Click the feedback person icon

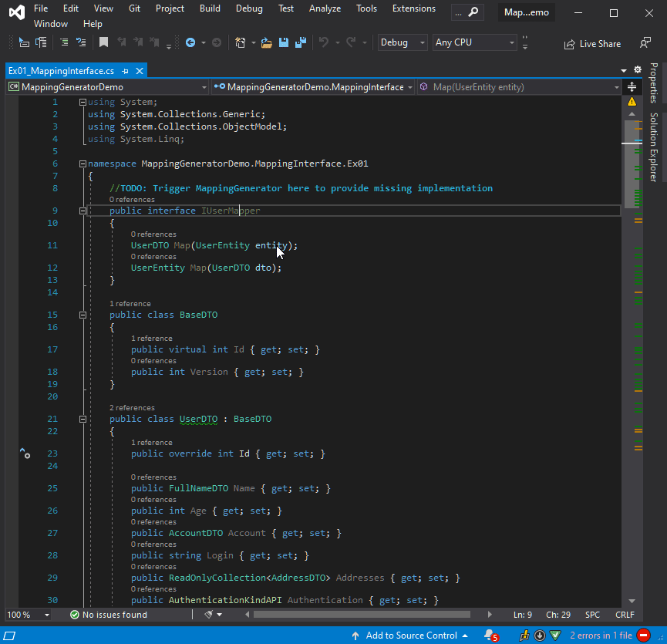[645, 43]
